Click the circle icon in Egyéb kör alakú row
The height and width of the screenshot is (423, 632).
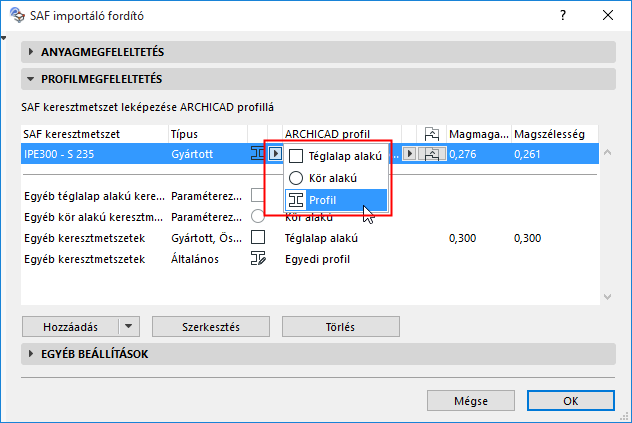(x=258, y=217)
